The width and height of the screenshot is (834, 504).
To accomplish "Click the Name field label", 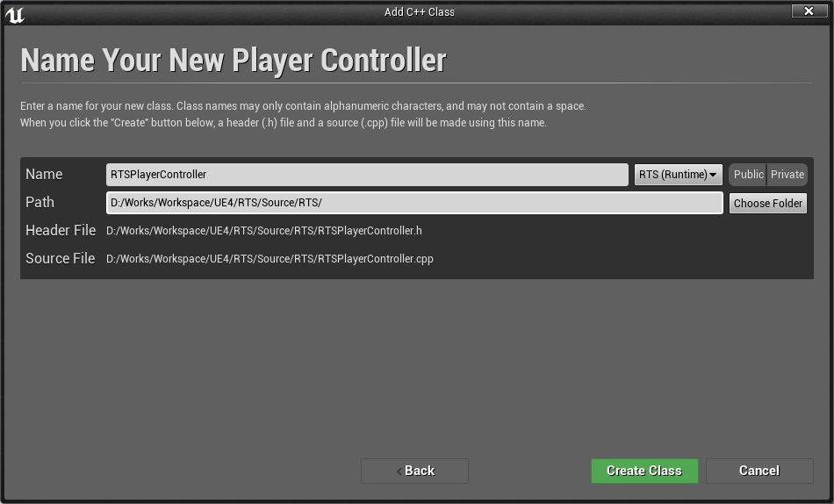I will coord(44,175).
